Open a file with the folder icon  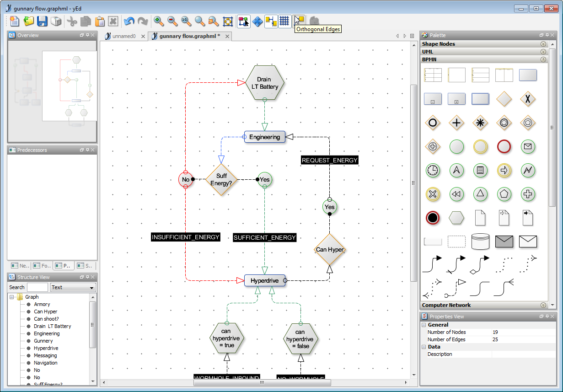(x=29, y=21)
